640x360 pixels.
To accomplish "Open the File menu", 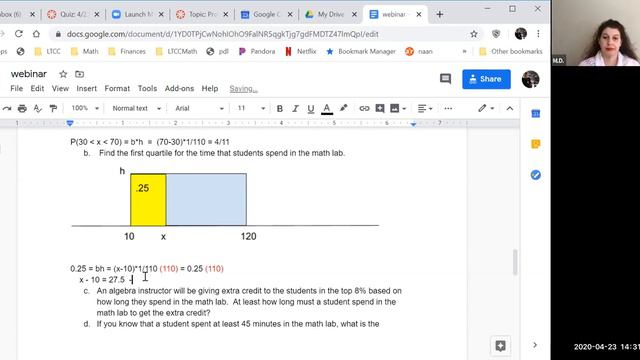I will tap(16, 89).
